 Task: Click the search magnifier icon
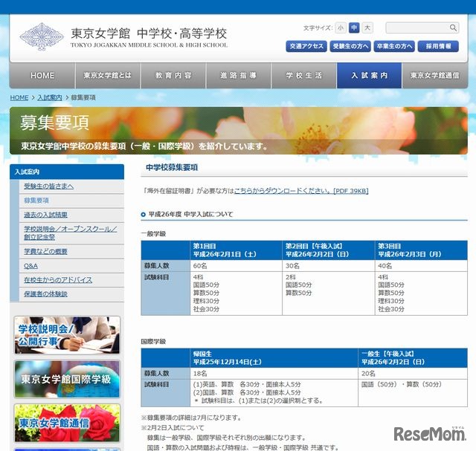point(453,27)
